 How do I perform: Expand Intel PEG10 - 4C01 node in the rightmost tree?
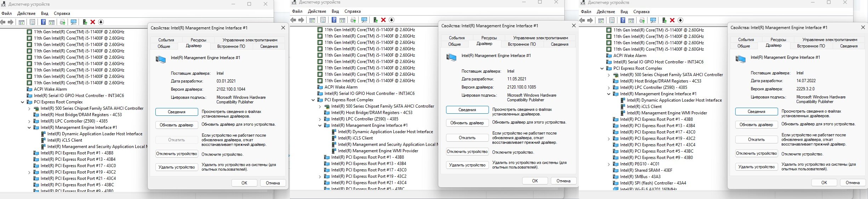609,164
